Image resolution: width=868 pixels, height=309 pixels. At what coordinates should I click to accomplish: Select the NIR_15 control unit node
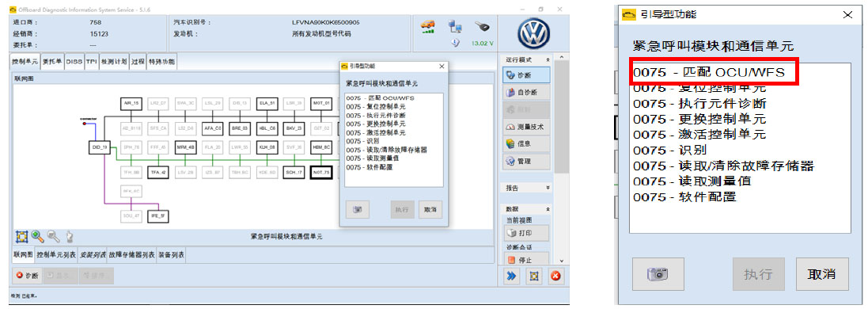click(x=131, y=103)
